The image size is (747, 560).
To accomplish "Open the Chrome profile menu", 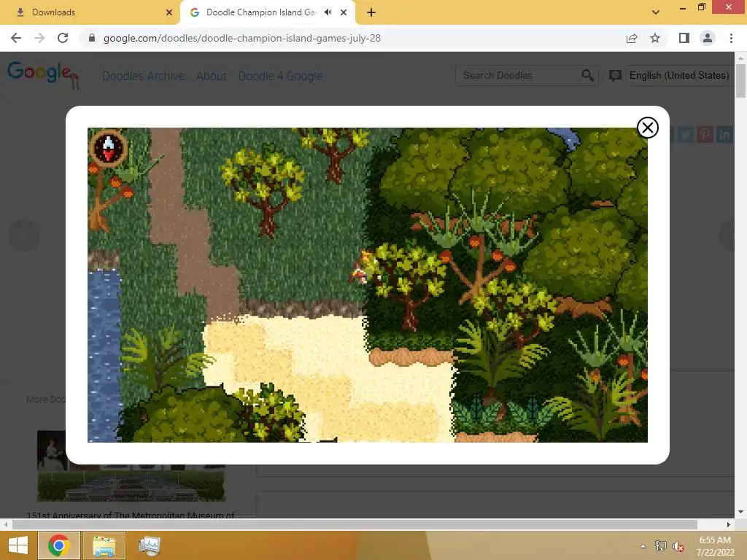I will (x=708, y=38).
